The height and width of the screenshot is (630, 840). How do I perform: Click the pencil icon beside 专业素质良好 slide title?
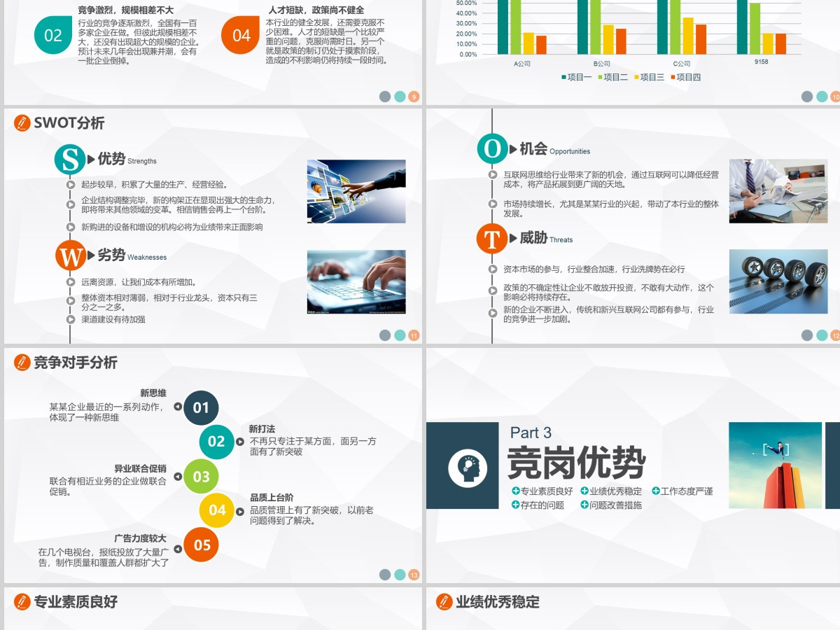[x=22, y=601]
